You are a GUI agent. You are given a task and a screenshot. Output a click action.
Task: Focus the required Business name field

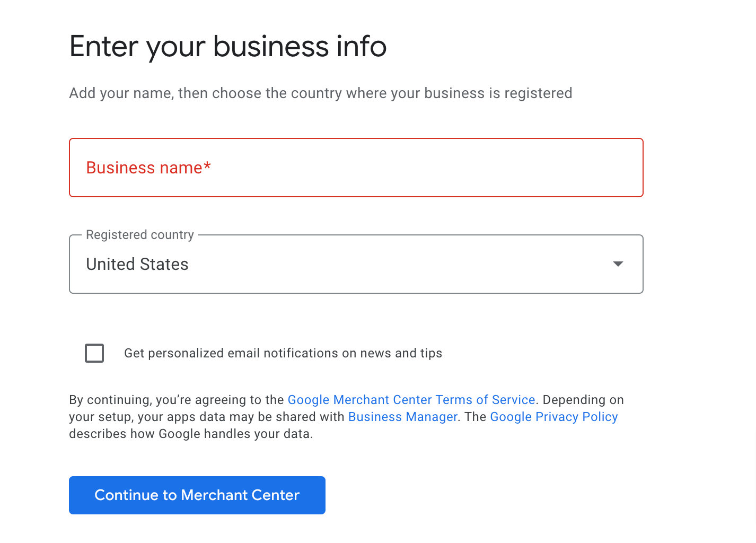355,168
